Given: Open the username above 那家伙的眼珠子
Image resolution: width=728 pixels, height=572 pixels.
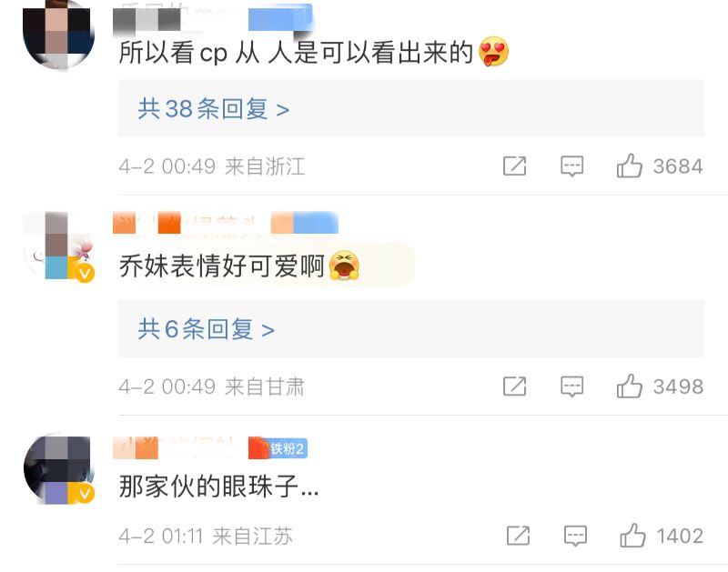Looking at the screenshot, I should (175, 447).
